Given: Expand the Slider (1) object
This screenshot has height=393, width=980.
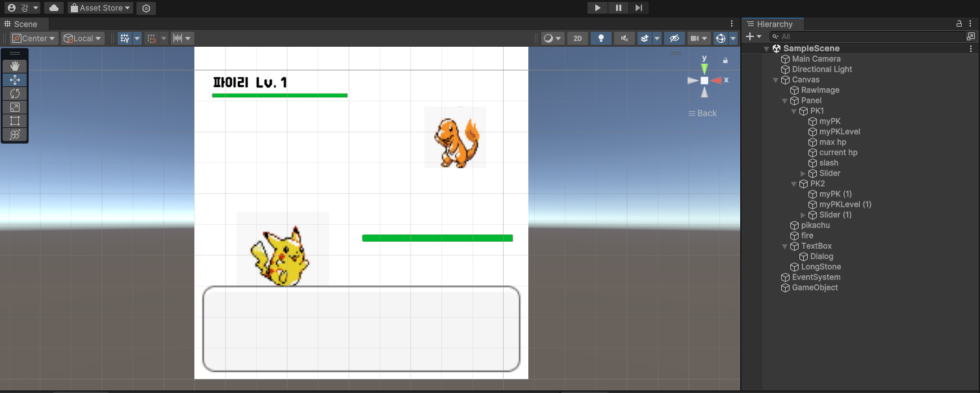Looking at the screenshot, I should (x=803, y=215).
